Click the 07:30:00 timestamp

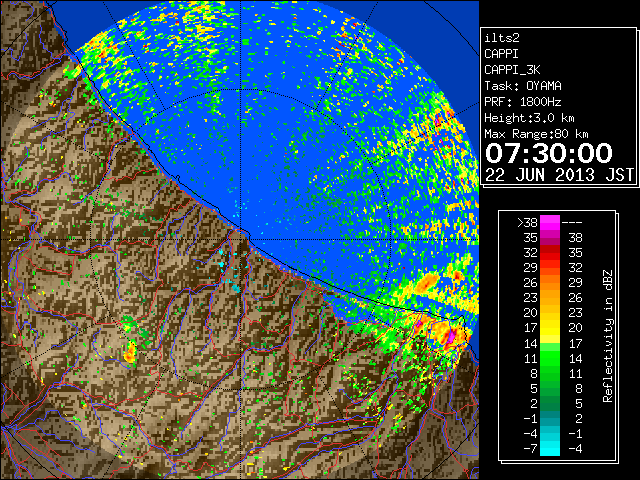[x=549, y=153]
